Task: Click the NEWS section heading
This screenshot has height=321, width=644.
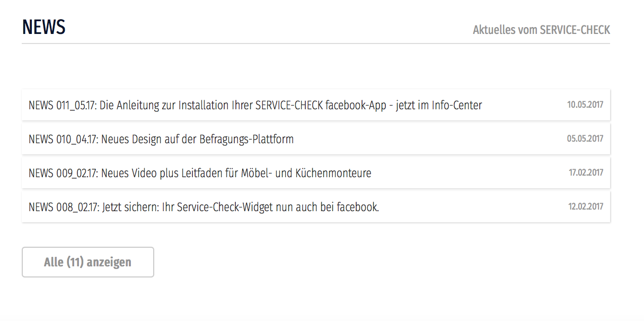Action: click(44, 27)
